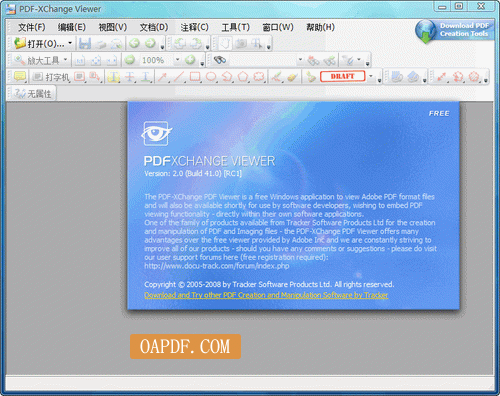Toggle the underline text tool

click(x=146, y=77)
